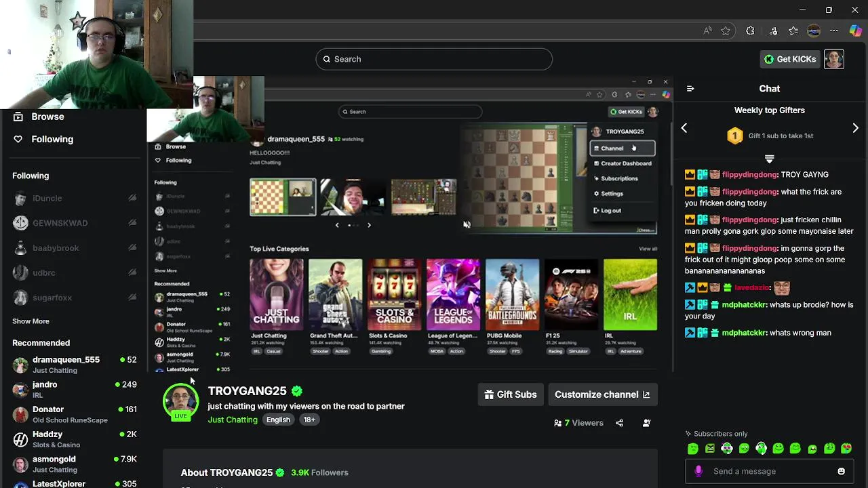Open the Edge favorites list icon
The height and width of the screenshot is (488, 868).
click(793, 30)
